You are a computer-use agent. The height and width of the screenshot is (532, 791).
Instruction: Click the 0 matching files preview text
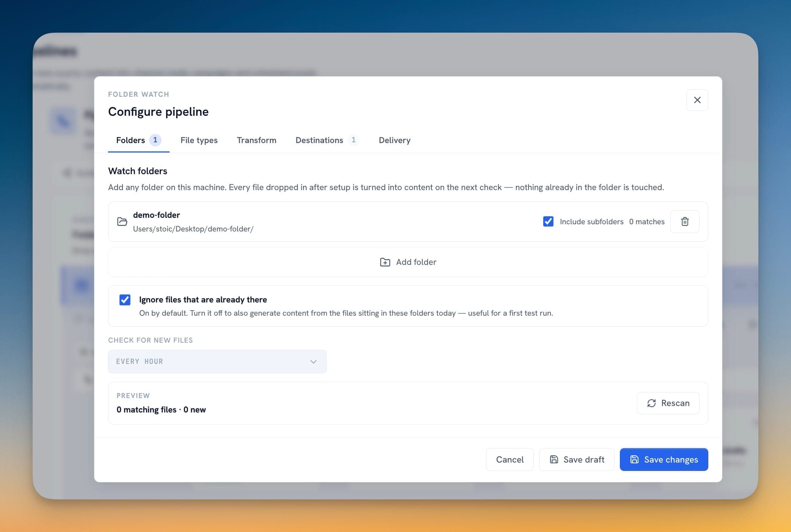(161, 410)
